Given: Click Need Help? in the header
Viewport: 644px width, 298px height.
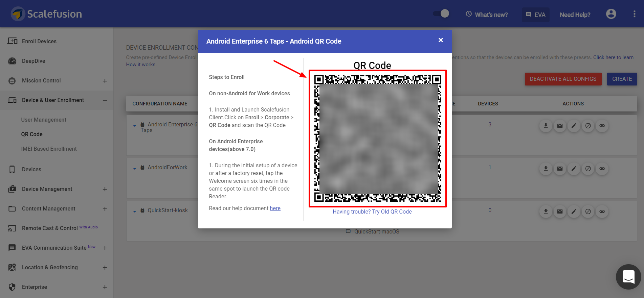Looking at the screenshot, I should pos(575,15).
